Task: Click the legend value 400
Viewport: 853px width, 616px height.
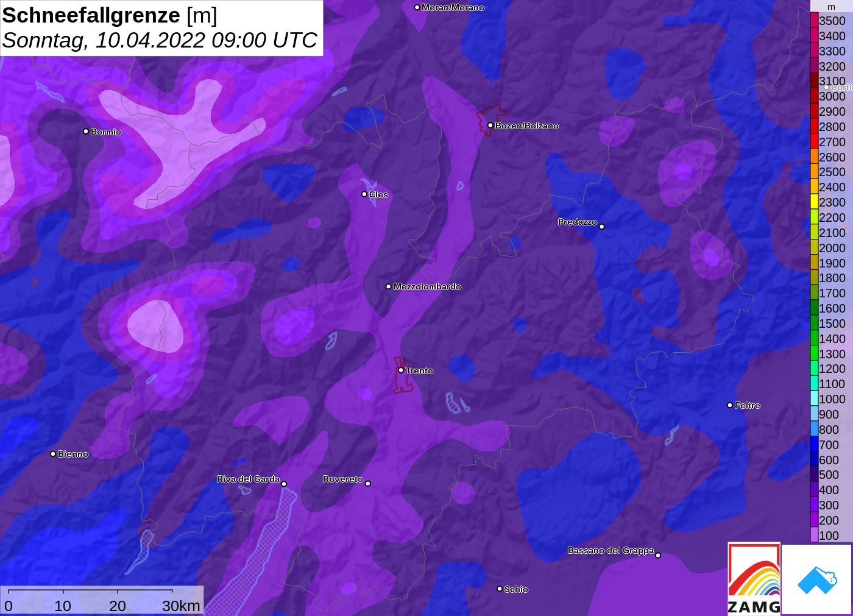Action: click(829, 489)
